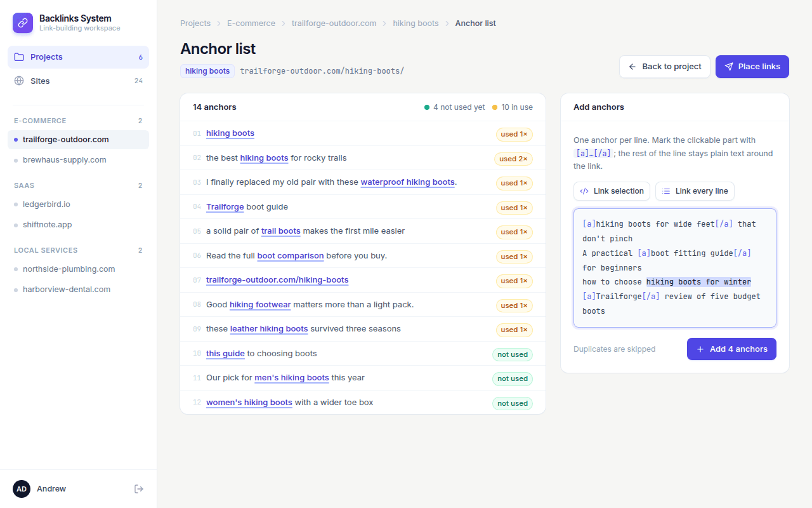Select brewhaus-supply.com in the sidebar

tap(79, 160)
